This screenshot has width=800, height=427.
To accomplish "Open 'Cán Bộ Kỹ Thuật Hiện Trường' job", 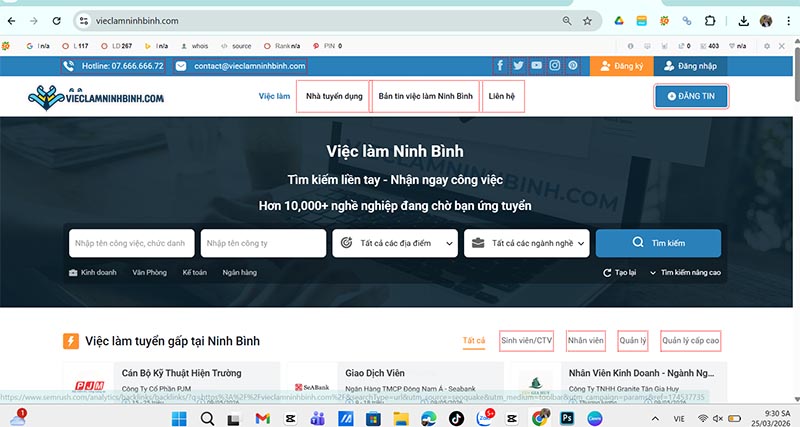I will (x=182, y=373).
